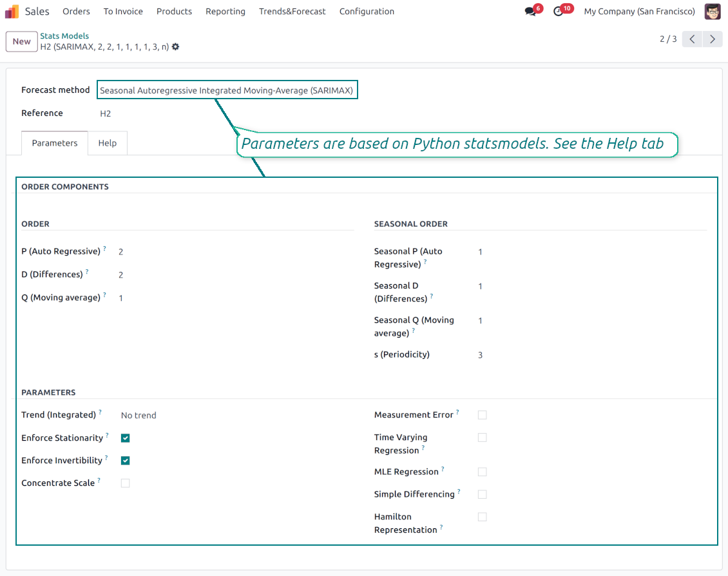Enable Concentrate Scale checkbox

click(126, 483)
